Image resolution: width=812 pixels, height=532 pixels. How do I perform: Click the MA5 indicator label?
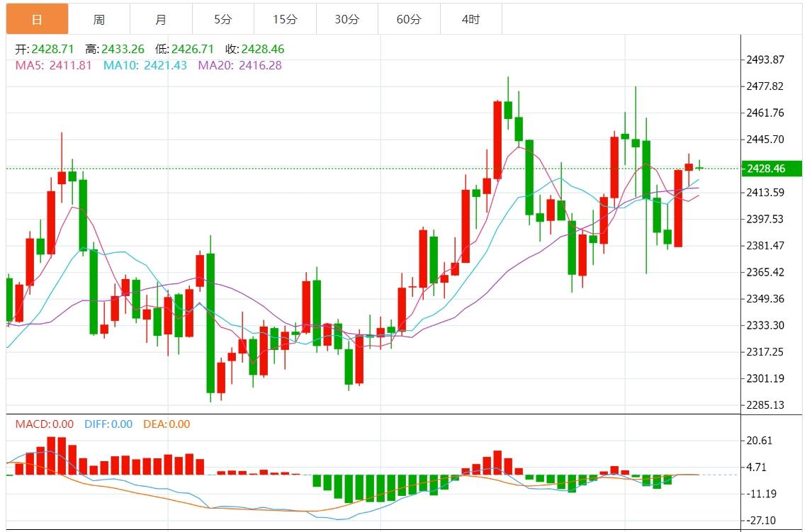point(54,65)
